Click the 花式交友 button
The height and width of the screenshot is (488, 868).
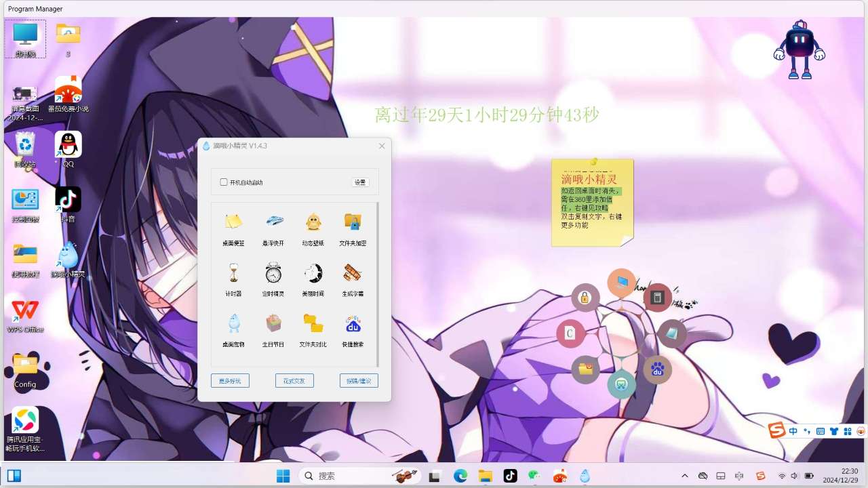click(294, 381)
